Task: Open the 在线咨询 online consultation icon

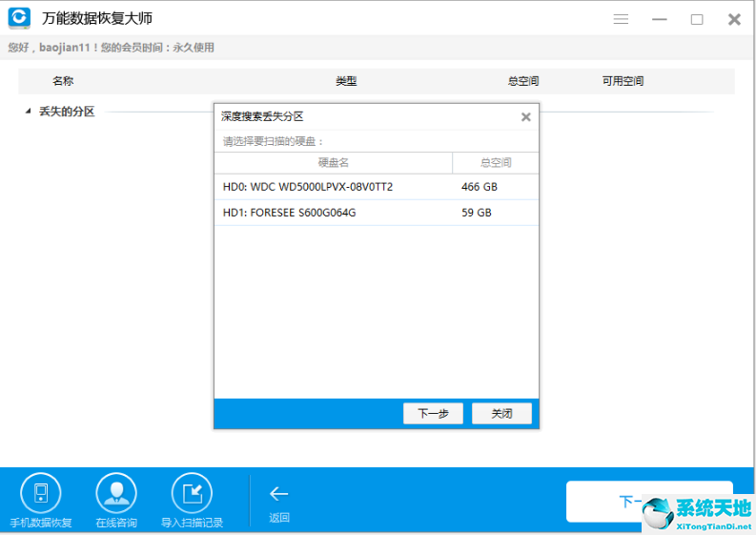Action: point(116,493)
